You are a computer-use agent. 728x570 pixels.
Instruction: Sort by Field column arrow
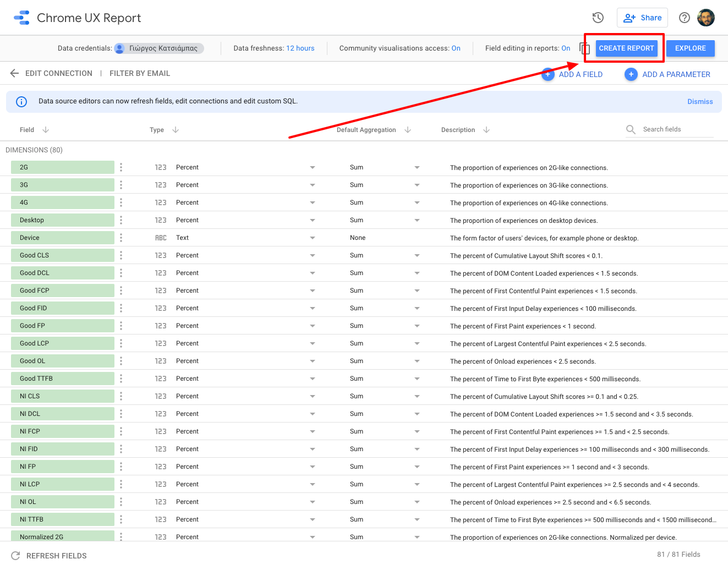tap(46, 130)
